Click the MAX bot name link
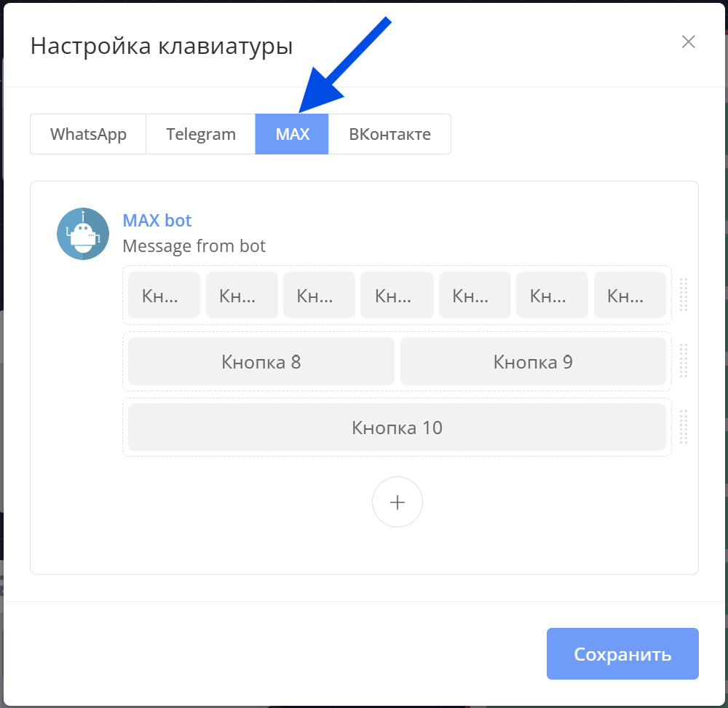Screen dimensions: 728x708 click(157, 220)
